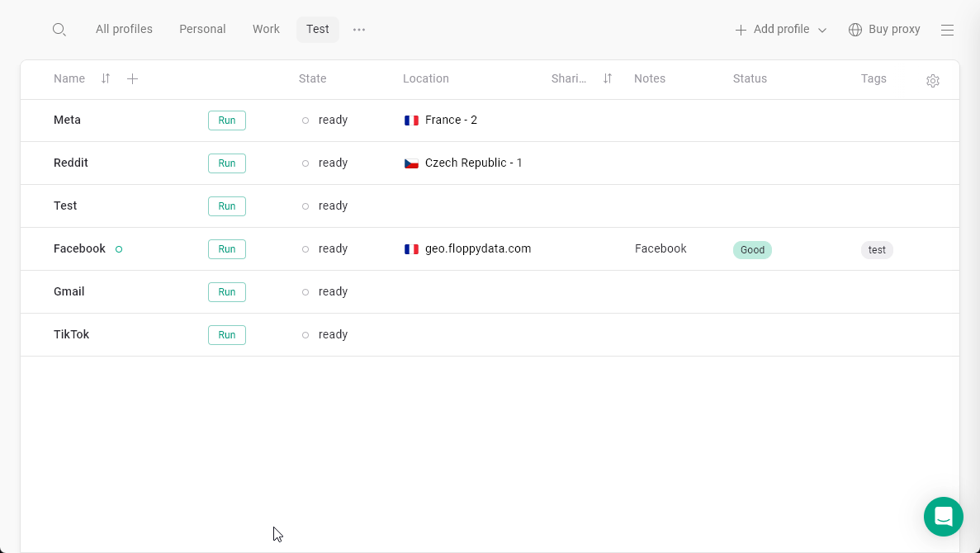Click the French flag in Meta row
Viewport: 980px width, 553px height.
[x=411, y=120]
